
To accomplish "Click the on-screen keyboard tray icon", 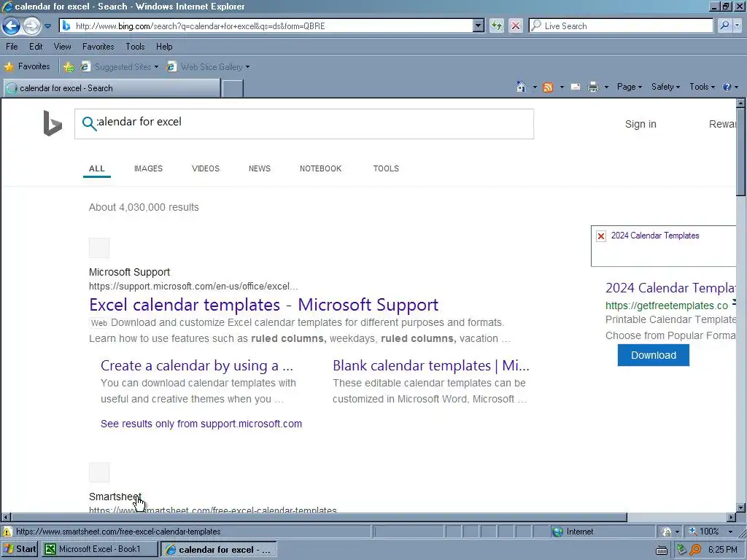I will pyautogui.click(x=661, y=550).
